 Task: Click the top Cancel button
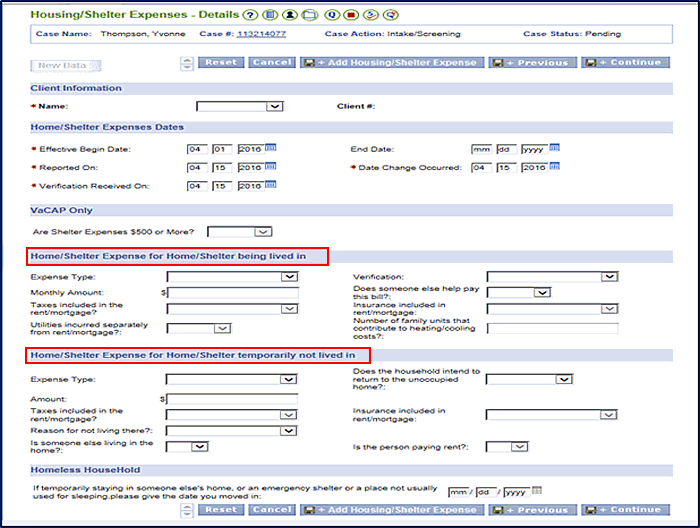point(272,62)
